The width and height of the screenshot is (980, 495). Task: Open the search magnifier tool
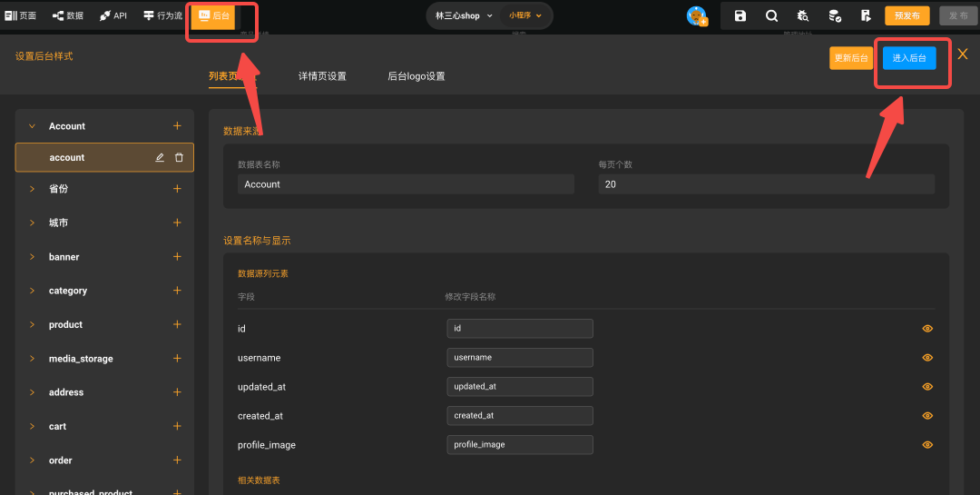click(x=771, y=15)
